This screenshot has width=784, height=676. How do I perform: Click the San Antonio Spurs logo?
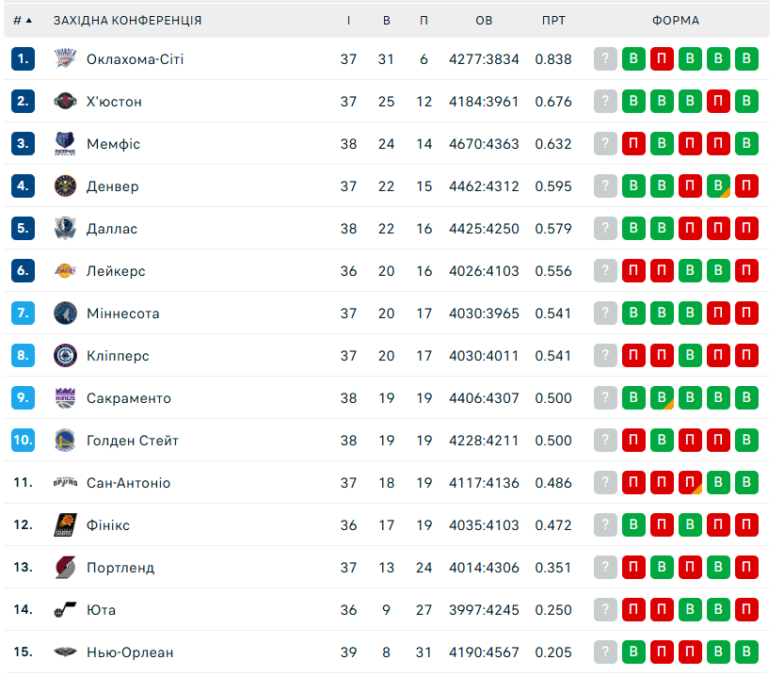[x=64, y=483]
